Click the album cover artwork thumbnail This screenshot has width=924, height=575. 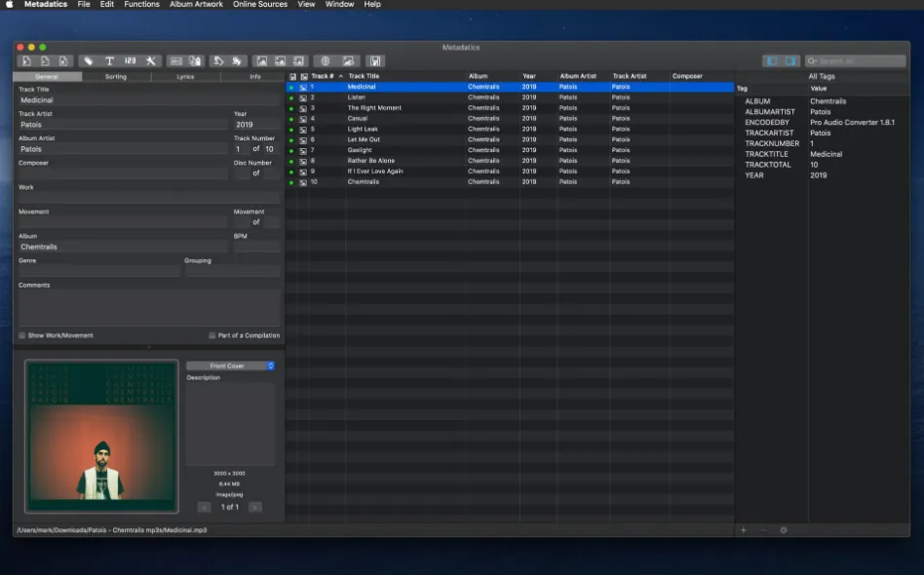click(101, 437)
